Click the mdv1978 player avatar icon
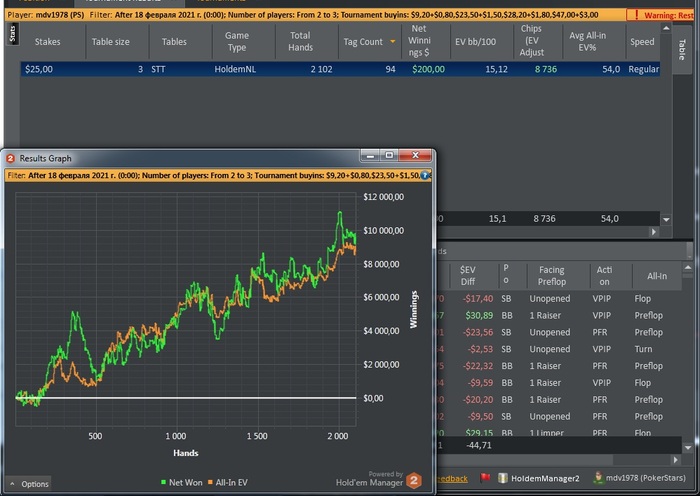700x496 pixels. pyautogui.click(x=598, y=478)
